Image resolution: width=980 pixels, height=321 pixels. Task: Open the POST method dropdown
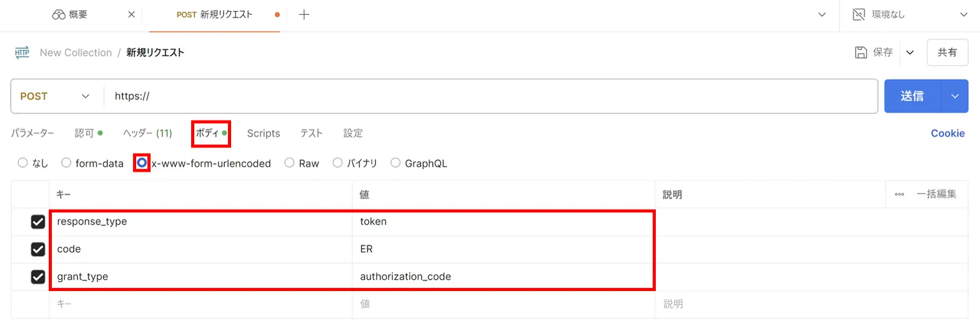(56, 96)
